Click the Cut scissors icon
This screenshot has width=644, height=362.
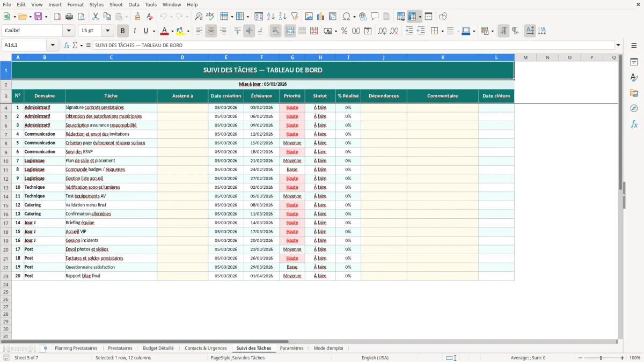95,17
